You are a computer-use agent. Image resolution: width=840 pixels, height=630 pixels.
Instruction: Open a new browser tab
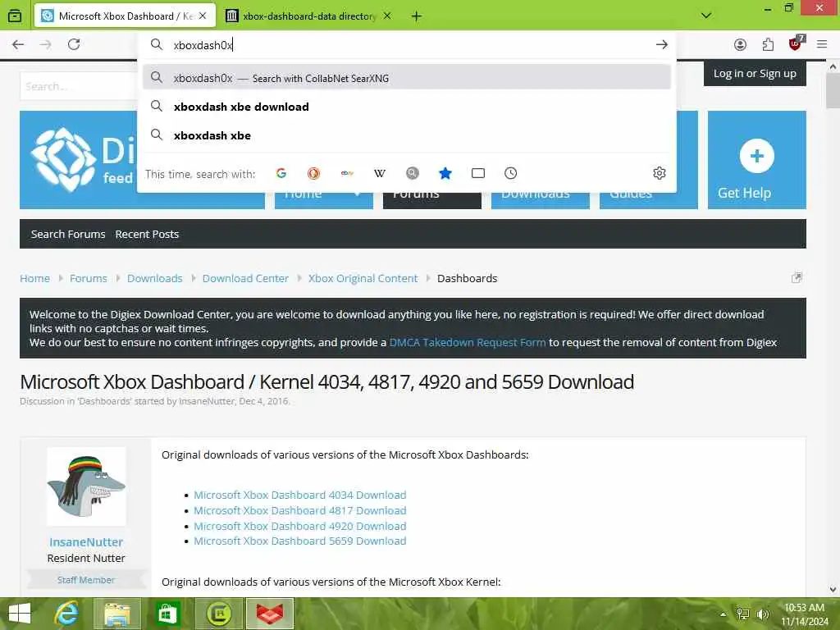click(416, 16)
